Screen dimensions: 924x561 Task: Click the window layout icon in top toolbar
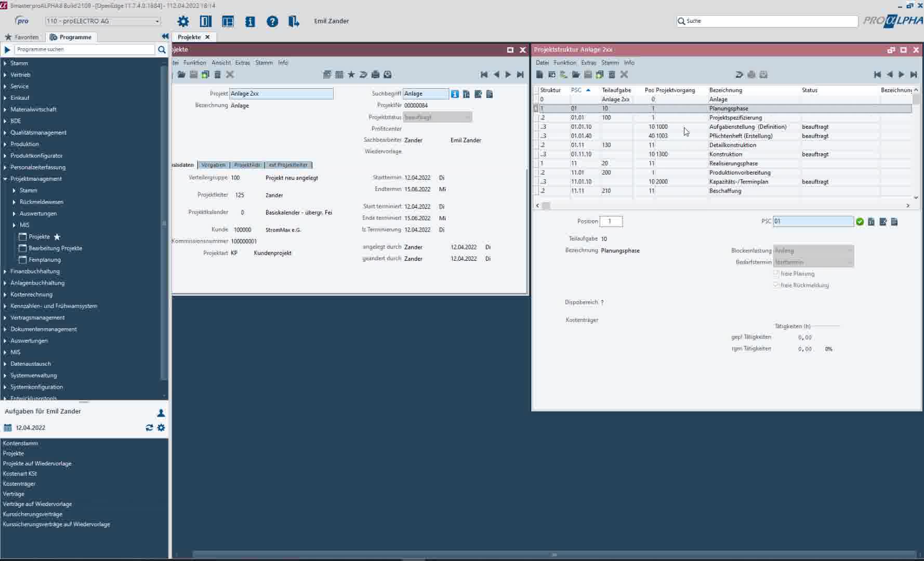click(228, 21)
